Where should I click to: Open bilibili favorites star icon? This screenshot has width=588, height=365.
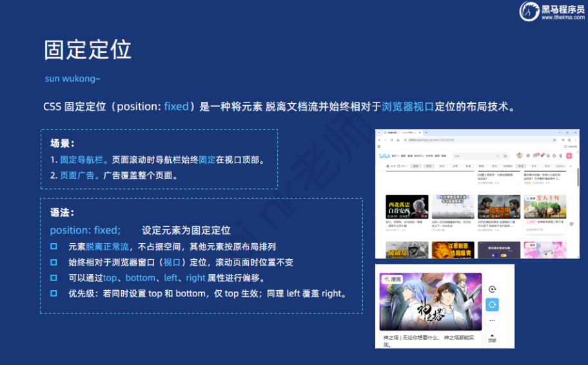pyautogui.click(x=548, y=155)
